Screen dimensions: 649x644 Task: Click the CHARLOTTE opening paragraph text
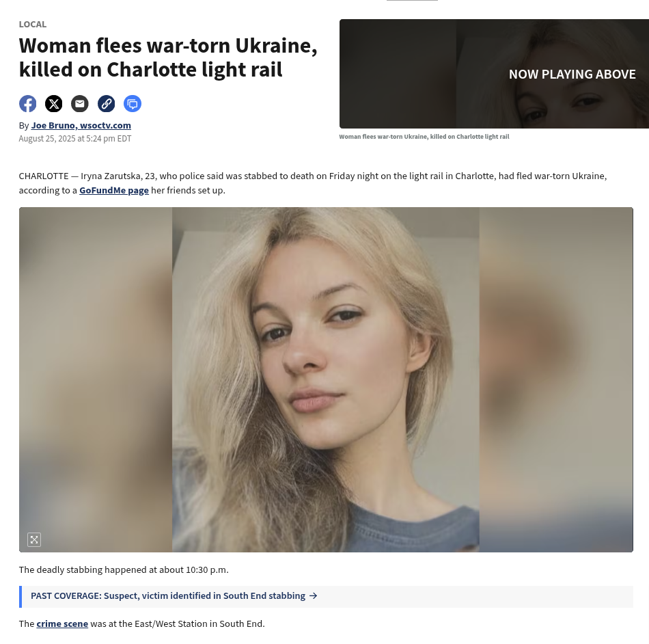click(x=313, y=183)
